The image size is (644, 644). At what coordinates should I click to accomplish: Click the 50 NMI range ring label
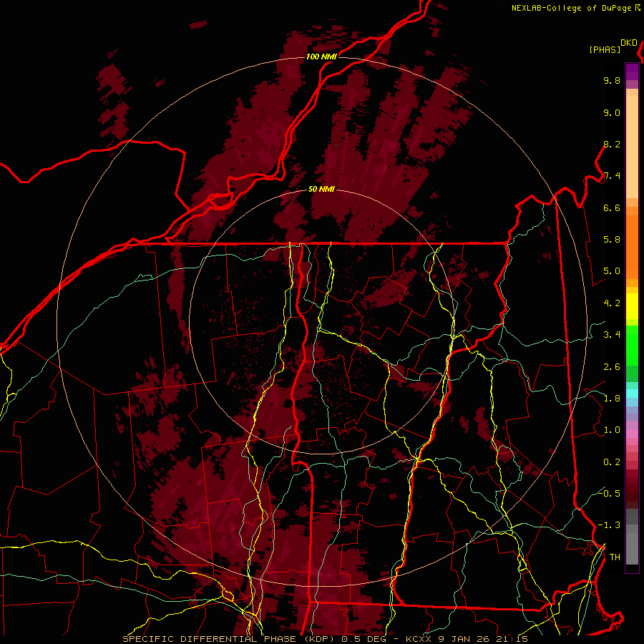click(x=321, y=190)
